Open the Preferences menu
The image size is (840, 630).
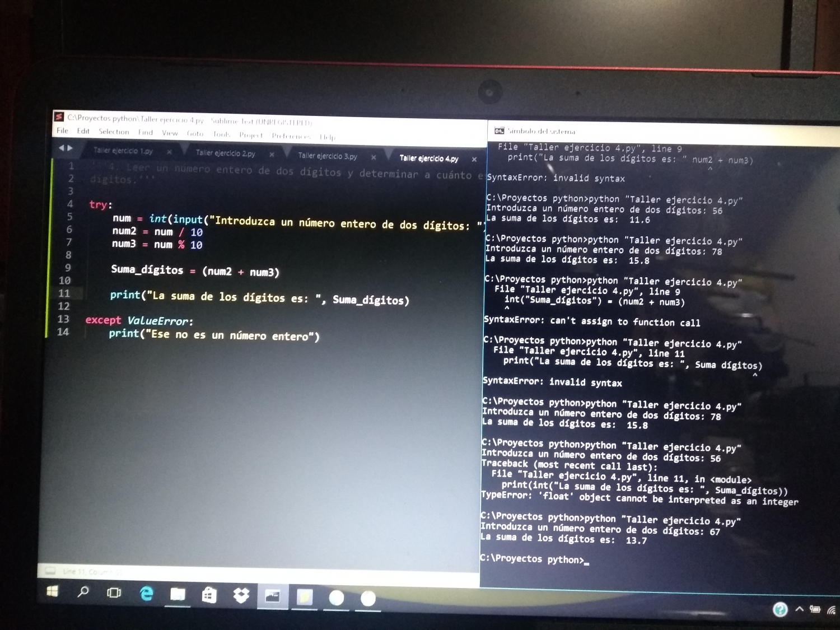pyautogui.click(x=291, y=136)
